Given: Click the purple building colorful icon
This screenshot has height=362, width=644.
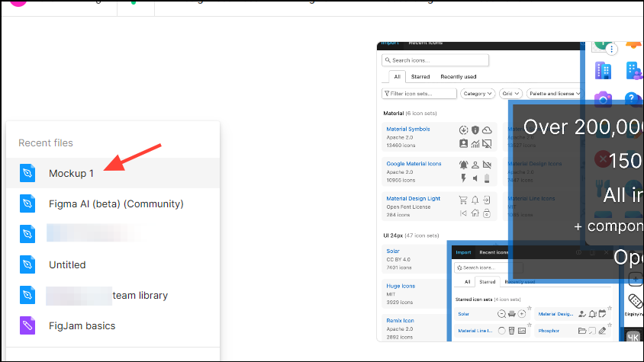Looking at the screenshot, I should [603, 71].
